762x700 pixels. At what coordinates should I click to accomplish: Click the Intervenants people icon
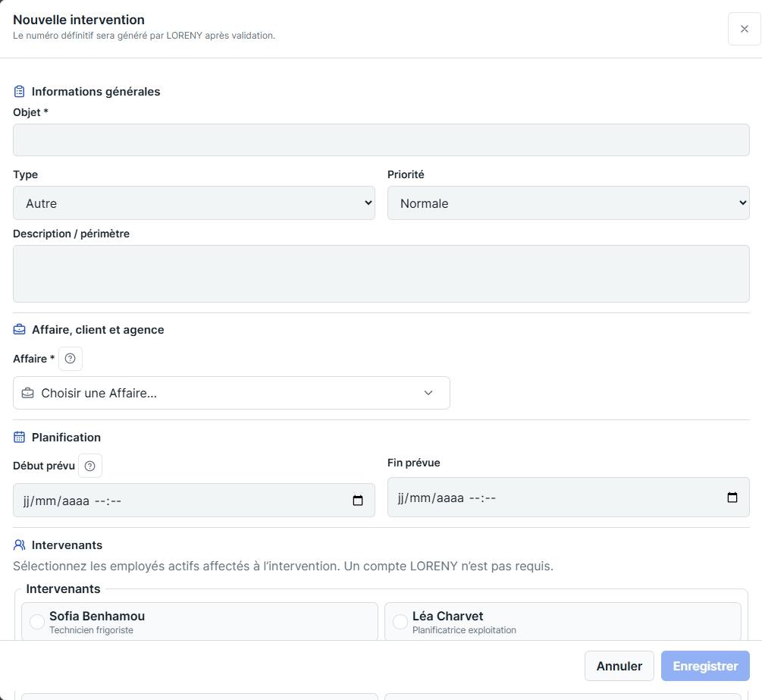coord(20,545)
